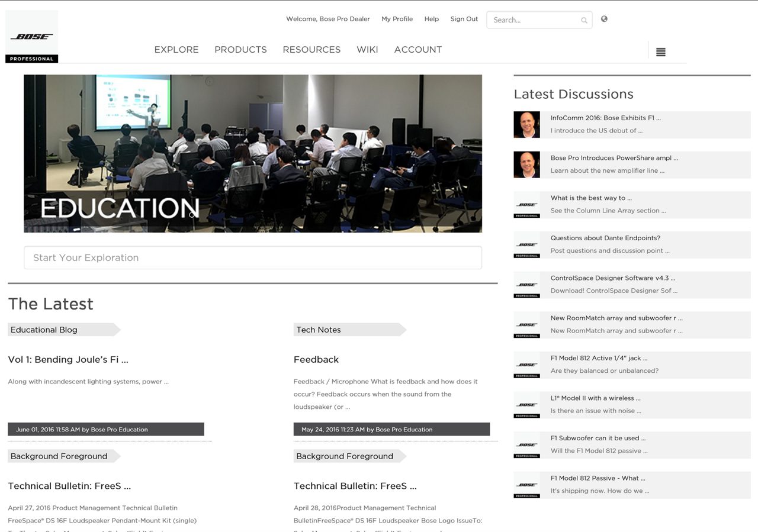Open the stacked-lines menu icon
This screenshot has height=532, width=758.
(661, 52)
